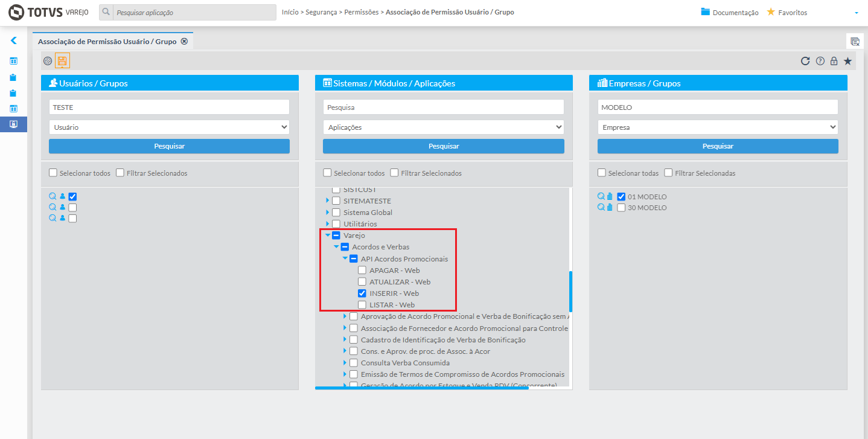
Task: Click the person icon on the checked user row
Action: click(62, 196)
